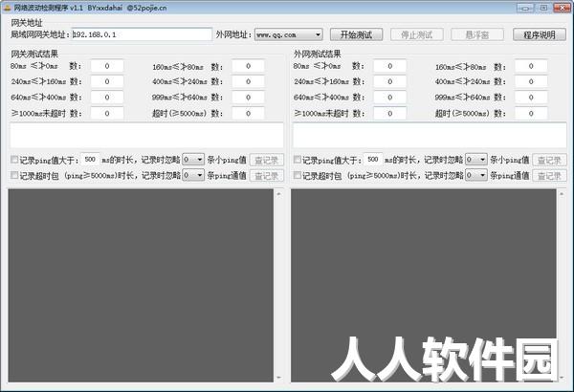Image resolution: width=574 pixels, height=392 pixels.
Task: Enable gateway timeout packet record checkbox
Action: tap(14, 175)
